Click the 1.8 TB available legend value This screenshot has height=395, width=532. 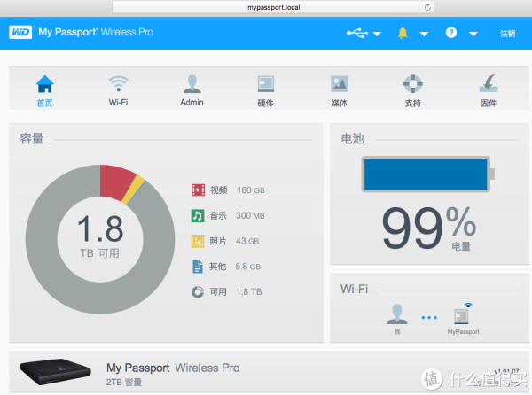pyautogui.click(x=249, y=292)
